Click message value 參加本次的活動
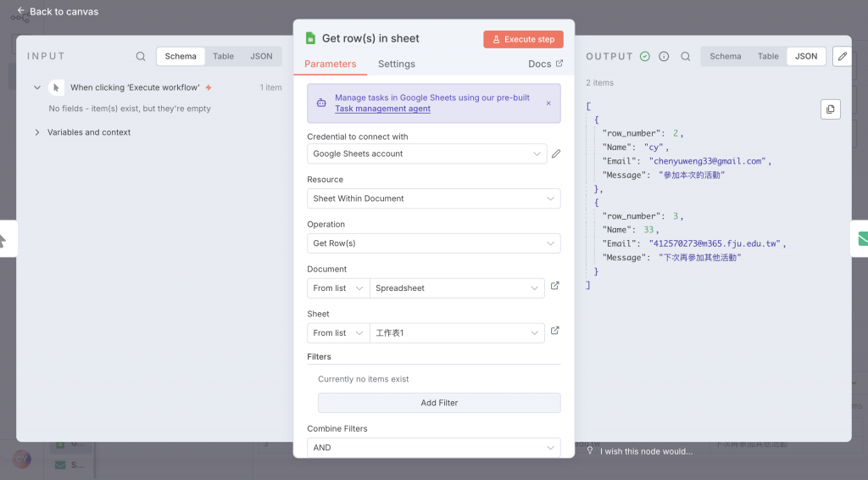The height and width of the screenshot is (480, 868). tap(692, 175)
